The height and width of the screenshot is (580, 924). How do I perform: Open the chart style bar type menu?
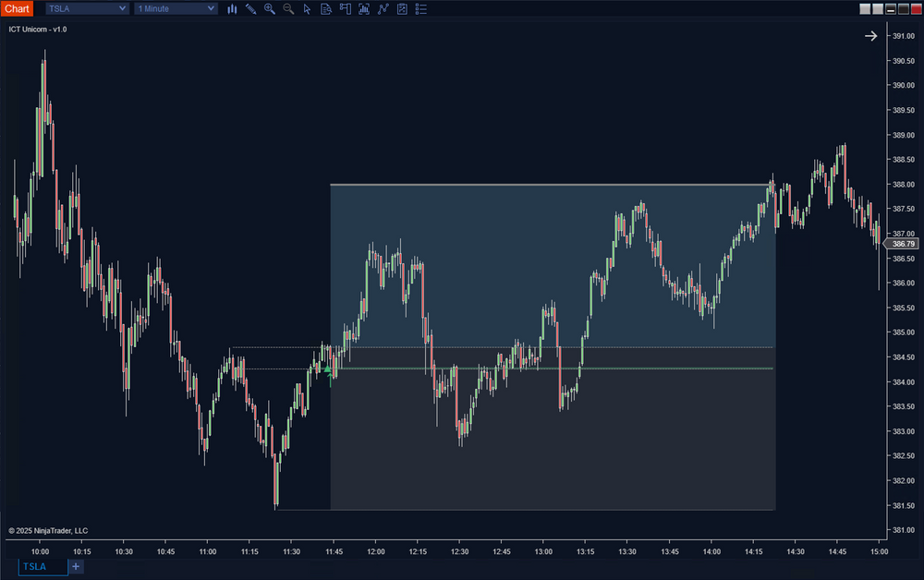click(232, 8)
